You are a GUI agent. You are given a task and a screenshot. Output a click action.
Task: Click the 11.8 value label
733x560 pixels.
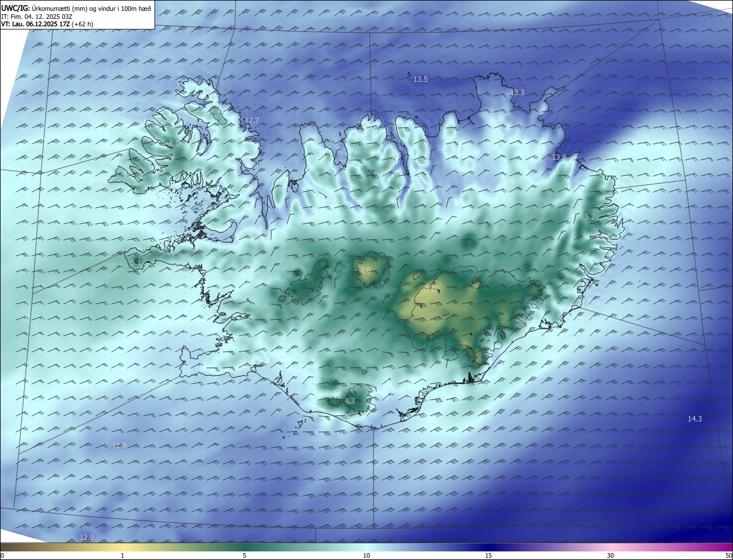119,445
